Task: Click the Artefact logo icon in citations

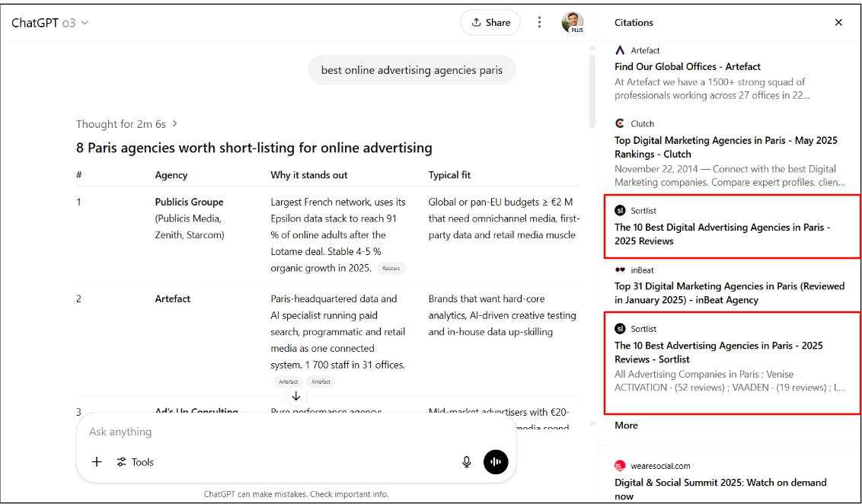Action: (x=620, y=50)
